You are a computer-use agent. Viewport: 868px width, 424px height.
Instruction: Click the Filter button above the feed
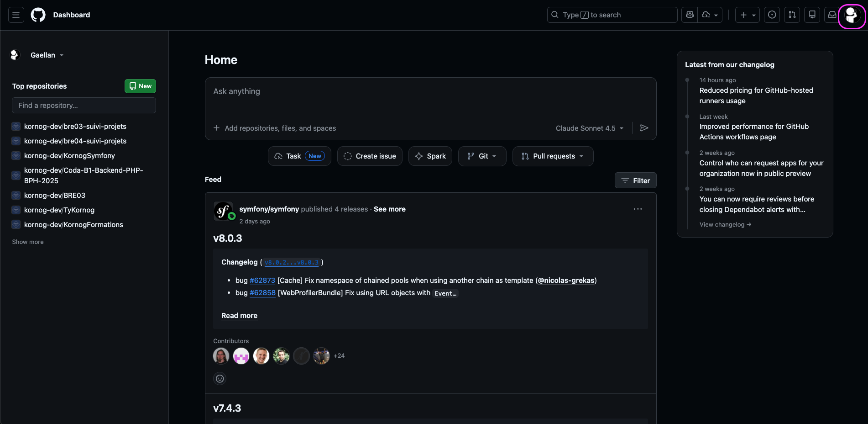(635, 180)
